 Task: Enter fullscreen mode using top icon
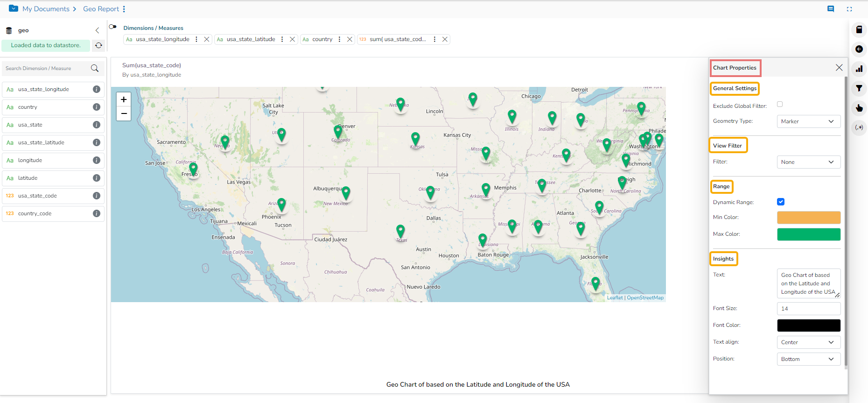point(849,9)
